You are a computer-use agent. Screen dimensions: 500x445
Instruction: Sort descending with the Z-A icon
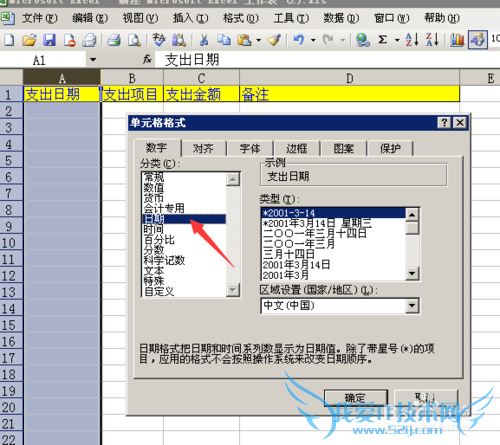[x=432, y=40]
